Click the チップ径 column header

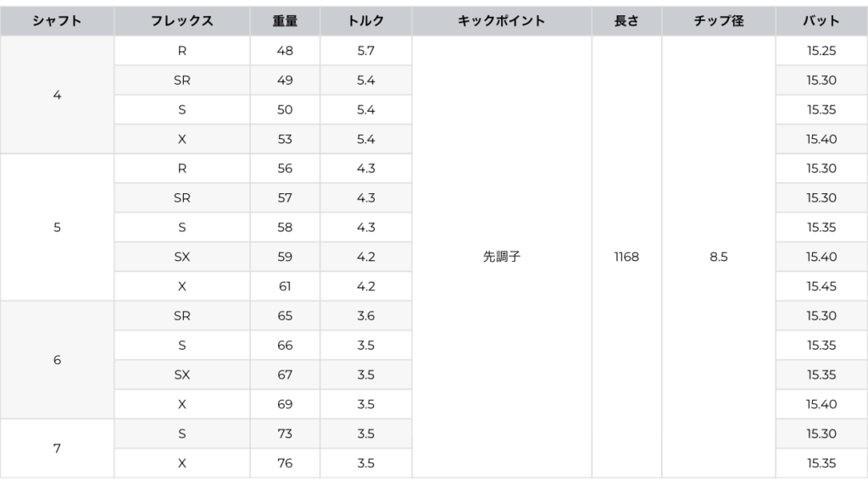[718, 21]
